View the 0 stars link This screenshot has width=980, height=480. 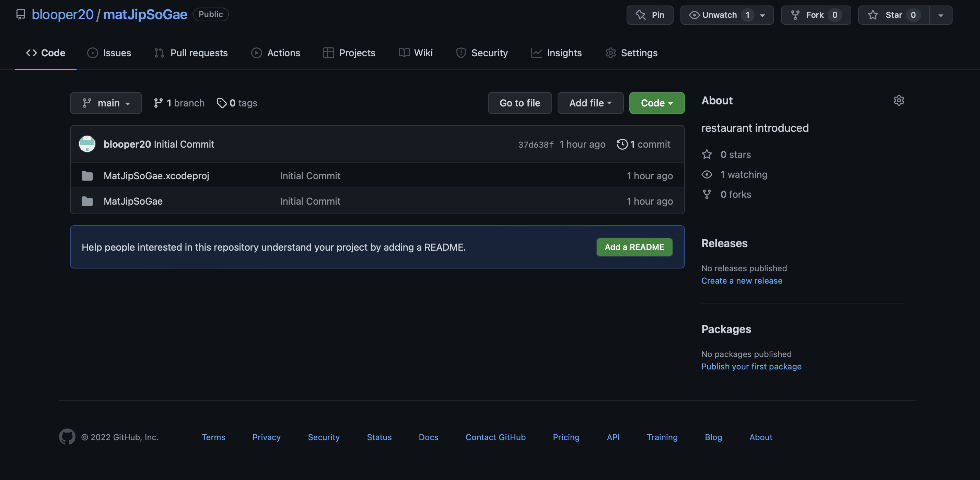pos(735,155)
